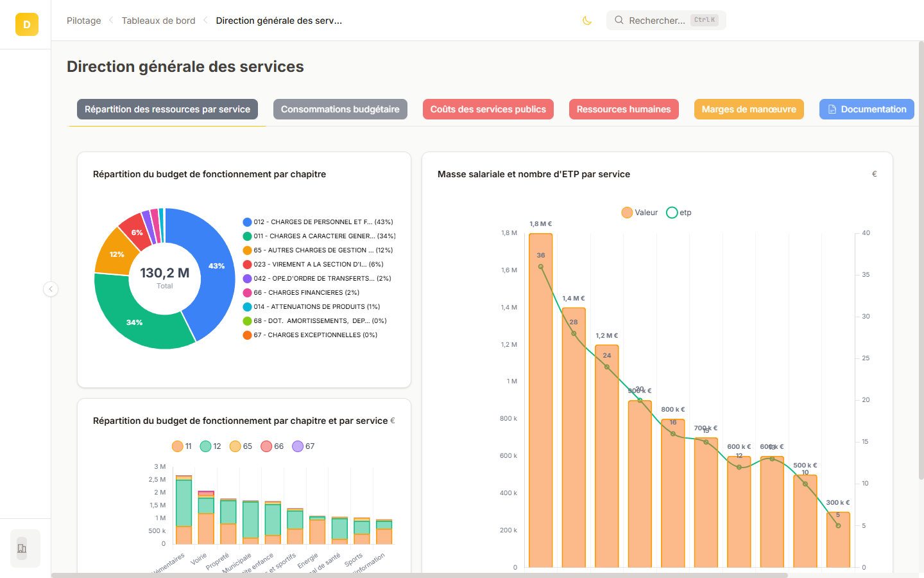
Task: Click the Direction générale des serv... breadcrumb
Action: pyautogui.click(x=279, y=21)
